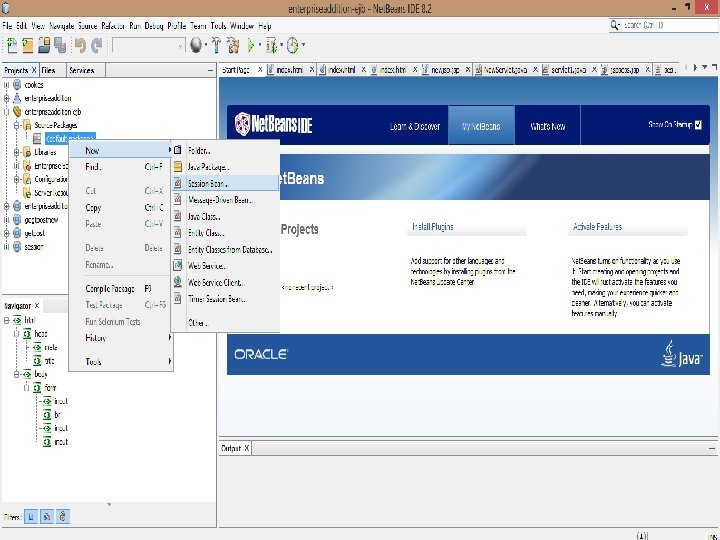Choose Session Bean from the New submenu
The height and width of the screenshot is (540, 720).
click(x=225, y=183)
